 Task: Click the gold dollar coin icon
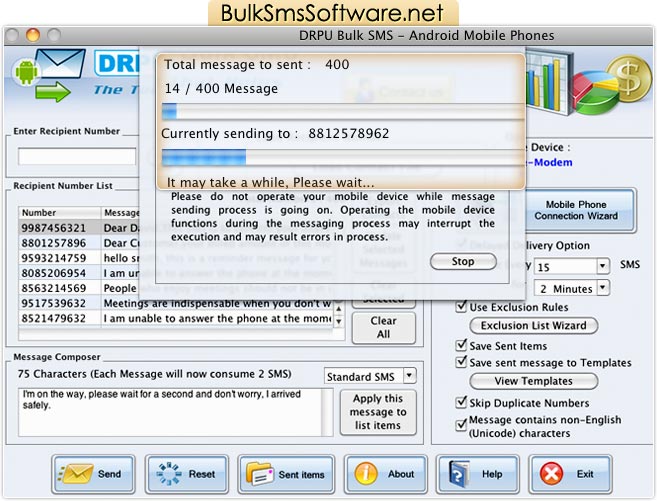(x=629, y=78)
